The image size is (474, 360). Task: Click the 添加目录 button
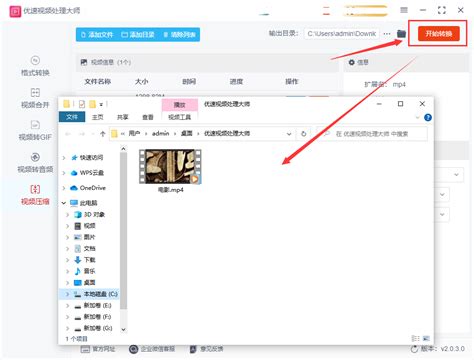[x=138, y=34]
